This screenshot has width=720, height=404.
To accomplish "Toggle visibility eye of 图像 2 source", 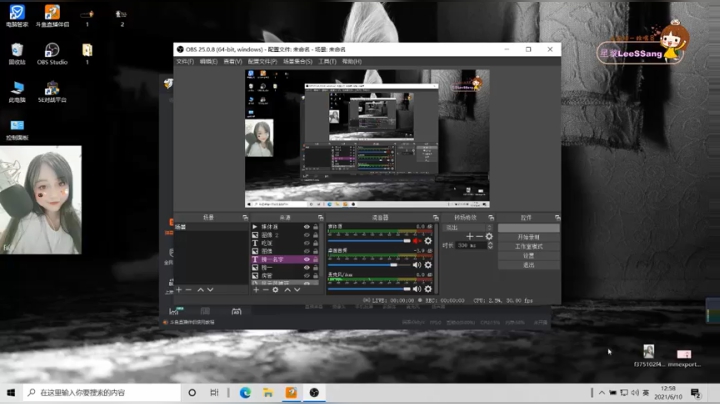I will (x=307, y=235).
